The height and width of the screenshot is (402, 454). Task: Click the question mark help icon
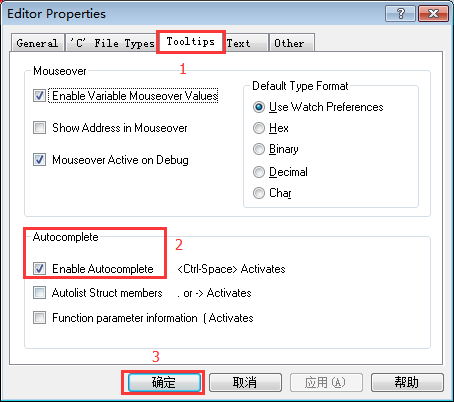400,14
